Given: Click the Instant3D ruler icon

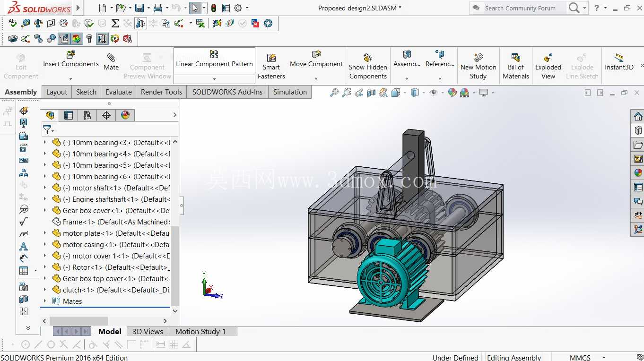Looking at the screenshot, I should (x=619, y=58).
